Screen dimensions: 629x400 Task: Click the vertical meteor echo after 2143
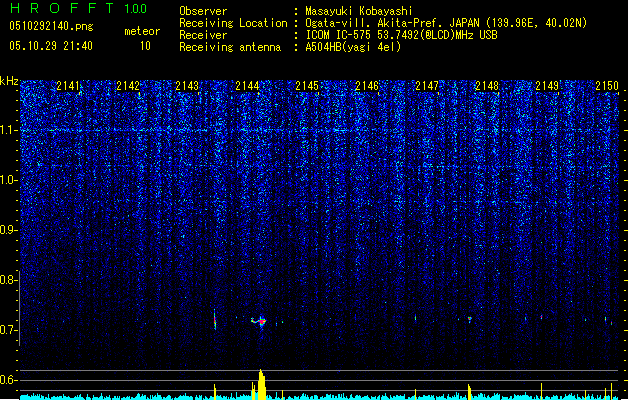(x=215, y=320)
